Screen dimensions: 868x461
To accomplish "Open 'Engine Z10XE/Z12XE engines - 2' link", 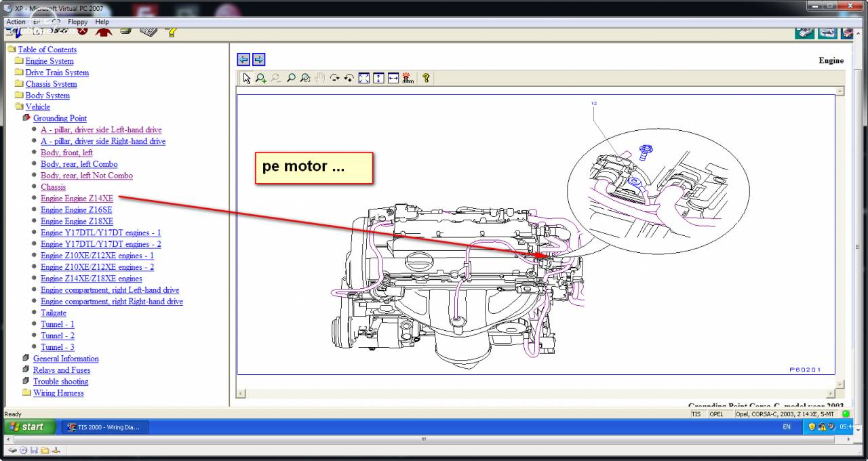I will [x=97, y=267].
